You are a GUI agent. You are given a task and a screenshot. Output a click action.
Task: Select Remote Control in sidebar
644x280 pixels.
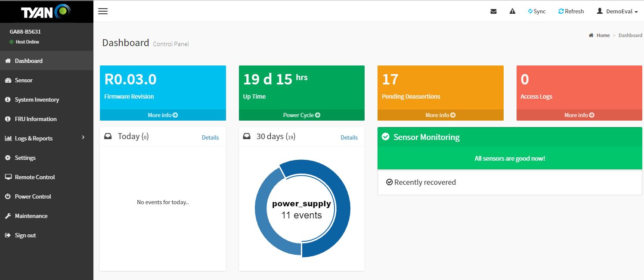(x=35, y=177)
